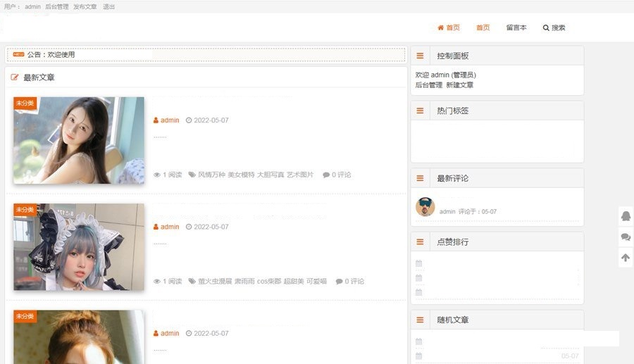Open 后台管理 in the top user bar
Screen dimensions: 634x364
point(57,6)
